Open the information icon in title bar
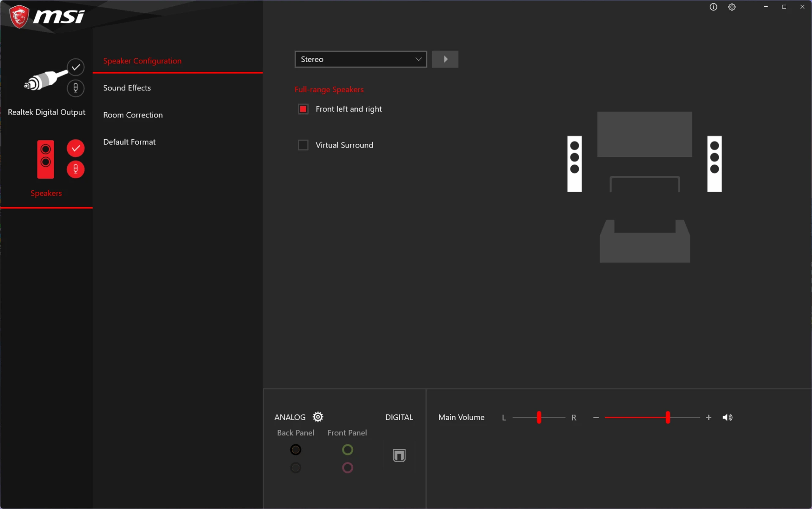Image resolution: width=812 pixels, height=509 pixels. pos(713,7)
